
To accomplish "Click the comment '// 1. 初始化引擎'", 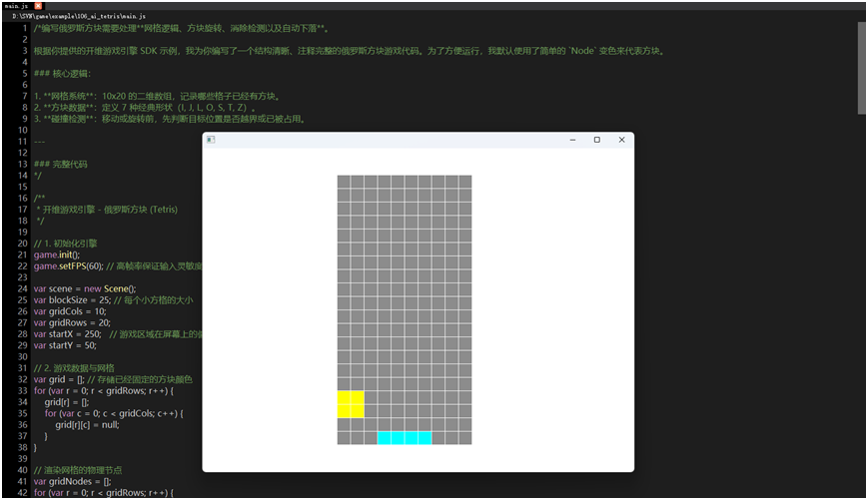I will tap(65, 244).
